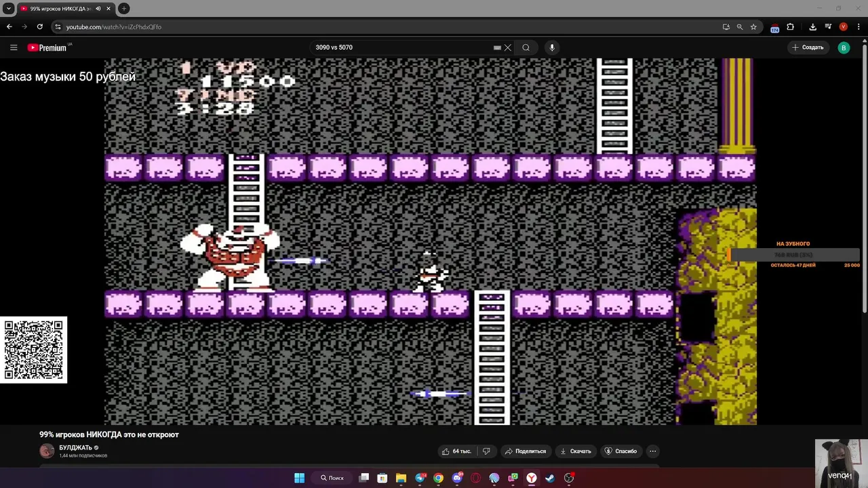Click the Поделиться share button

pos(526,451)
